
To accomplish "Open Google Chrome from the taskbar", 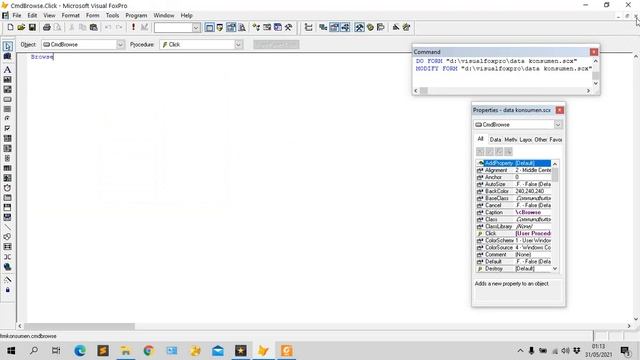I will 149,351.
